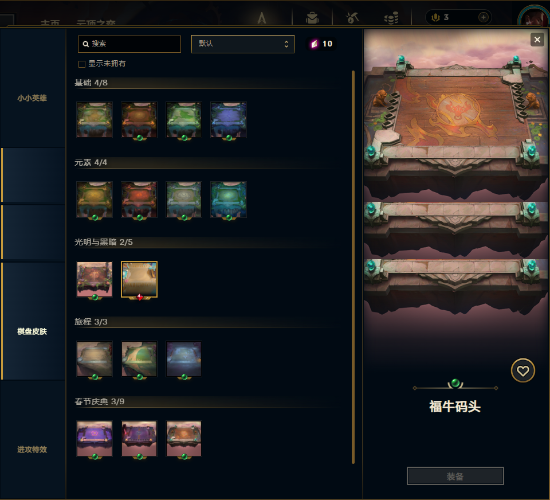Select the 小小英雄 sidebar tab

[32, 98]
